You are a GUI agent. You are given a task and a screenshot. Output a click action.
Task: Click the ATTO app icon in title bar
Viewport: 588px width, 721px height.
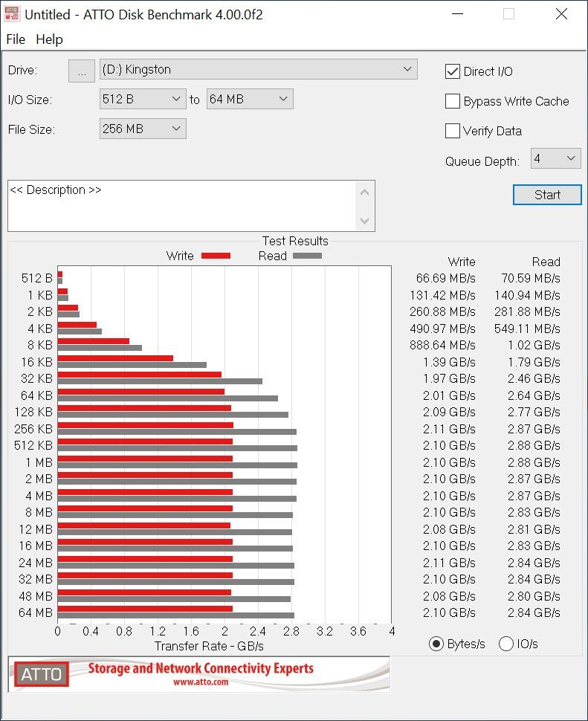click(x=11, y=14)
